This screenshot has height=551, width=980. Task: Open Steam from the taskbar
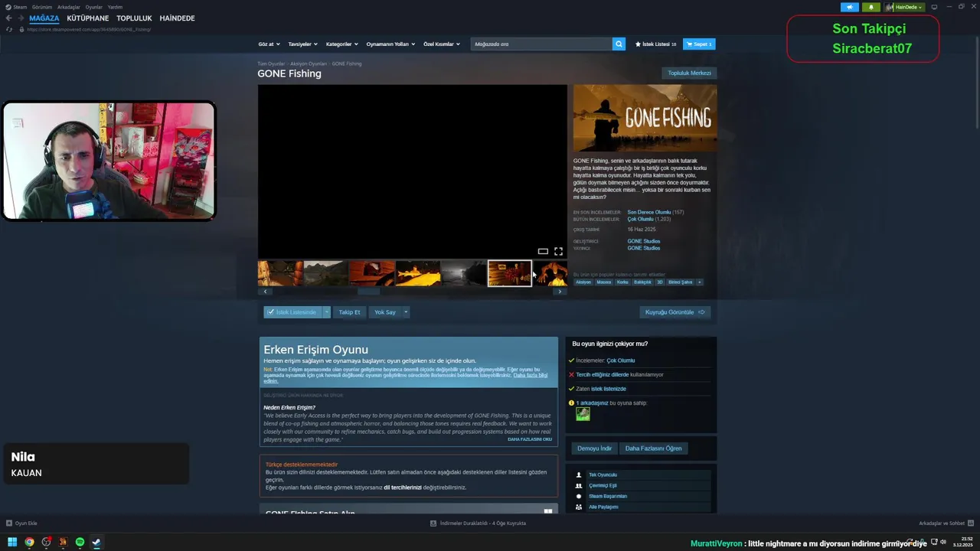(x=96, y=542)
